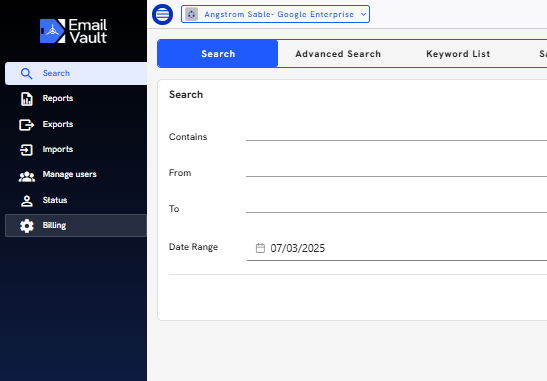
Task: Click the Status person icon
Action: (x=27, y=201)
